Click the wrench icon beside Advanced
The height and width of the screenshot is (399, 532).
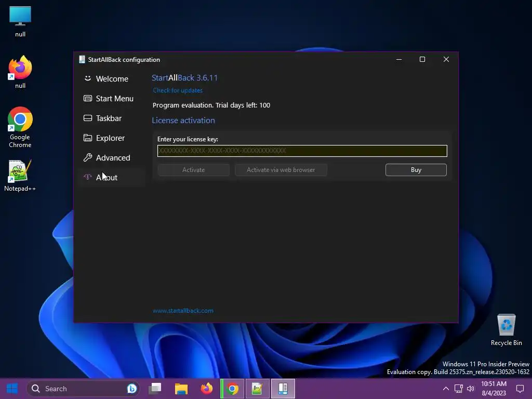87,157
